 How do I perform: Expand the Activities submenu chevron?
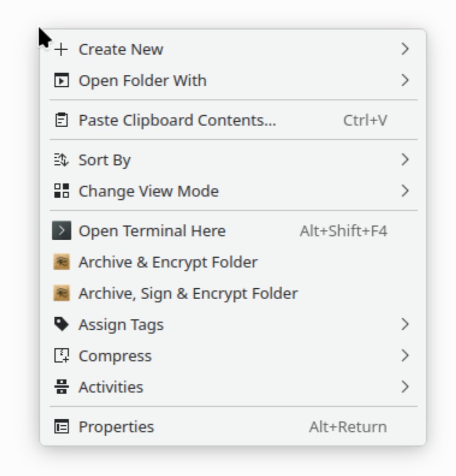pyautogui.click(x=405, y=387)
